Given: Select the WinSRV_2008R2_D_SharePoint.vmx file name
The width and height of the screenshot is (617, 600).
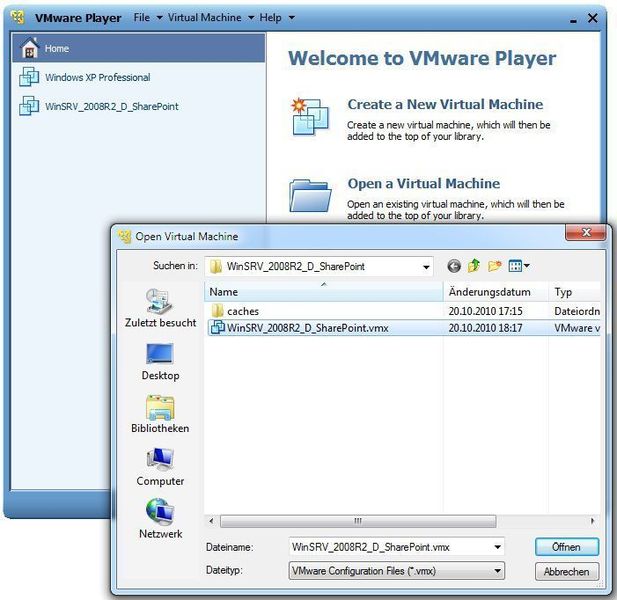Looking at the screenshot, I should 308,328.
